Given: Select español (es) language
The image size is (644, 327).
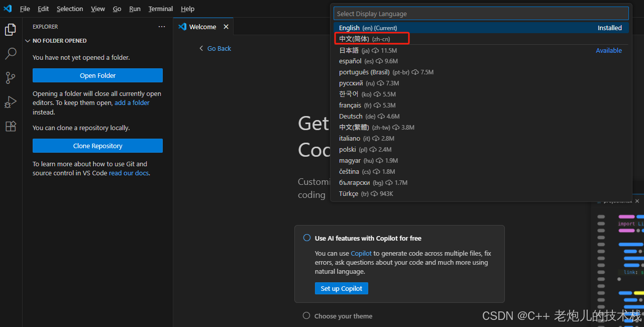Looking at the screenshot, I should pos(481,61).
